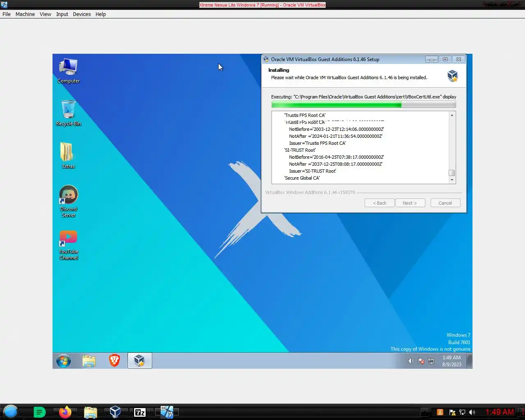Click the VirtualBox cube logo in installer header

[x=452, y=75]
